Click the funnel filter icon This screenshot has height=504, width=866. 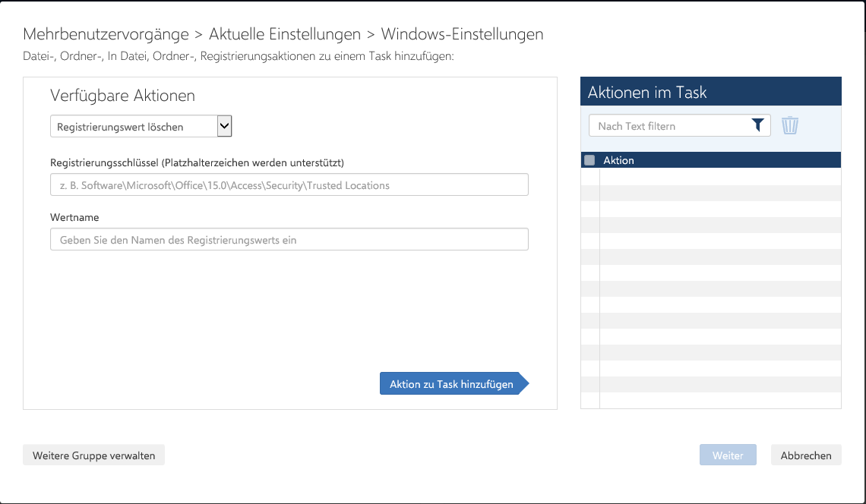(757, 126)
